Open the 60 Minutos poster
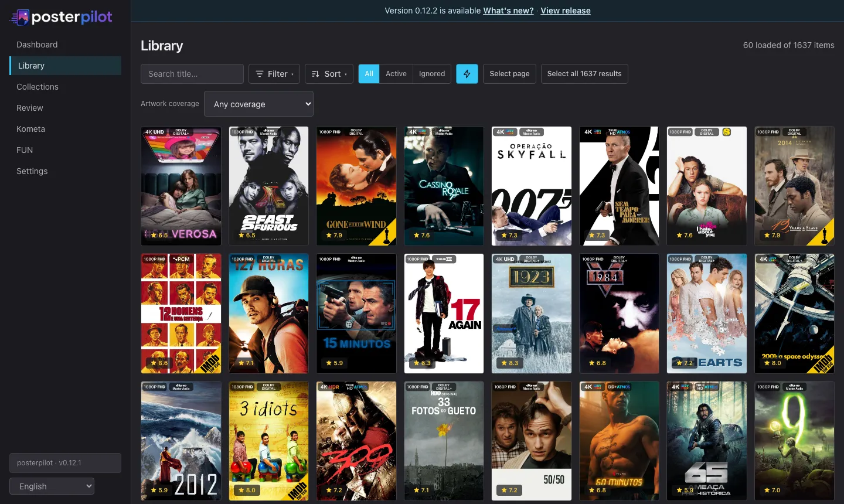Screen dimensions: 844x504 tap(619, 441)
